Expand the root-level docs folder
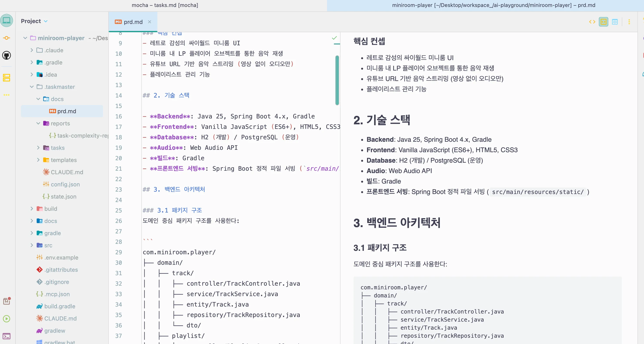This screenshot has width=644, height=344. 32,221
